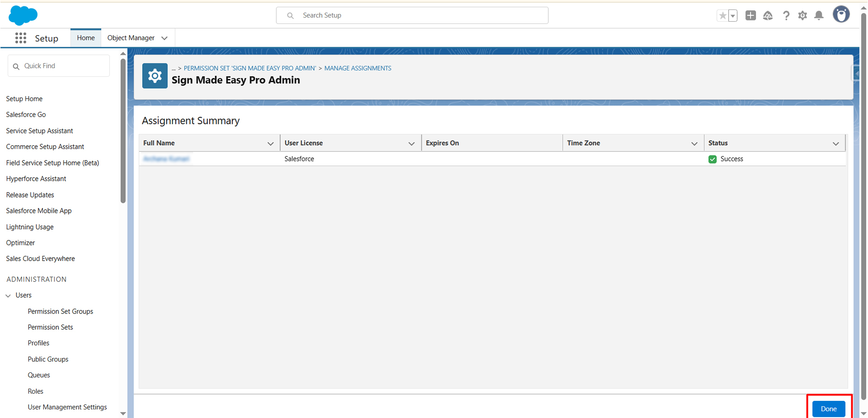Image resolution: width=868 pixels, height=418 pixels.
Task: Open the Full Name column menu
Action: pyautogui.click(x=270, y=143)
